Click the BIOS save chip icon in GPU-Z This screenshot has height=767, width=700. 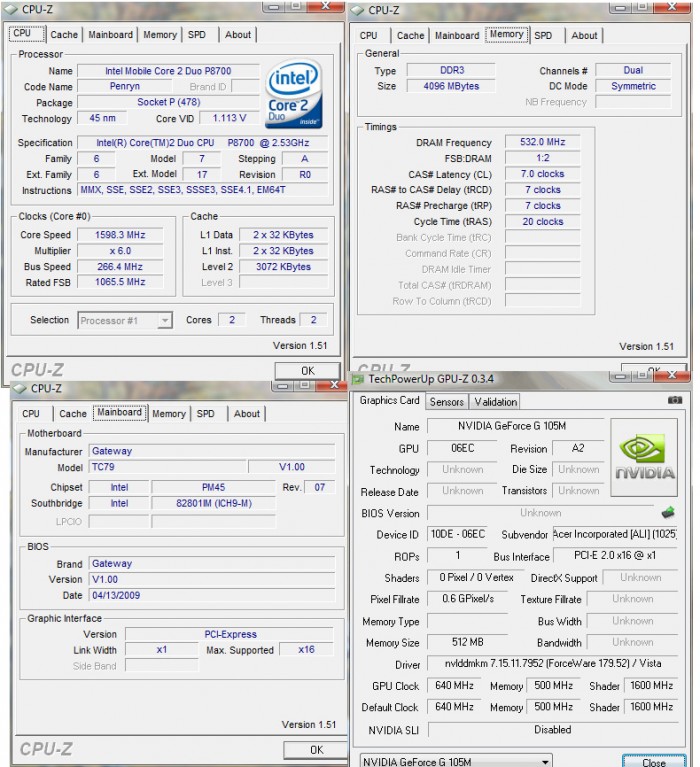coord(668,512)
